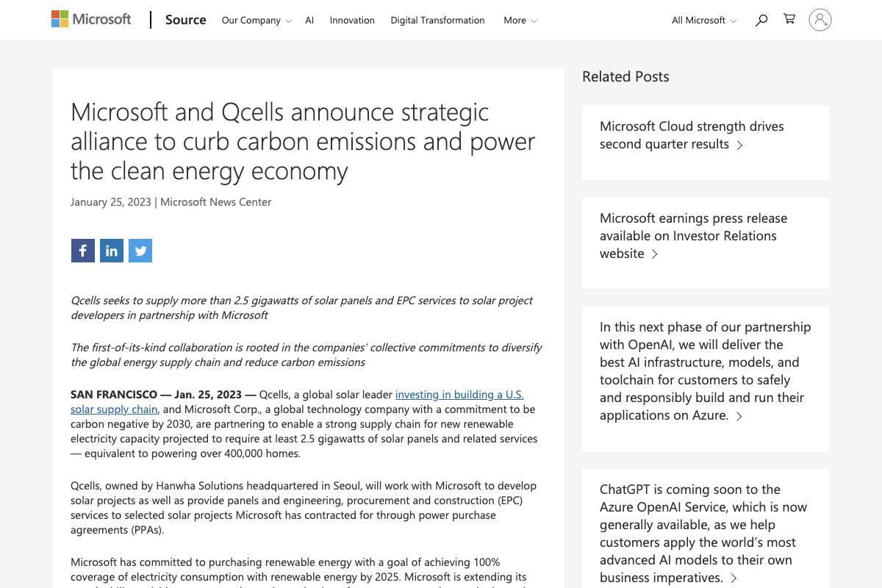Viewport: 882px width, 588px height.
Task: Open 'Microsoft Cloud strength drives second quarter results' post
Action: pos(692,135)
